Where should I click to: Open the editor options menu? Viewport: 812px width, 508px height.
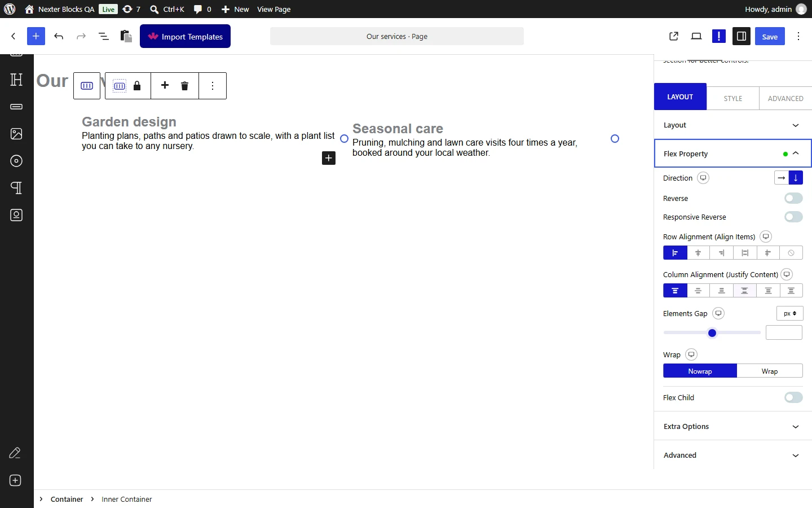798,36
